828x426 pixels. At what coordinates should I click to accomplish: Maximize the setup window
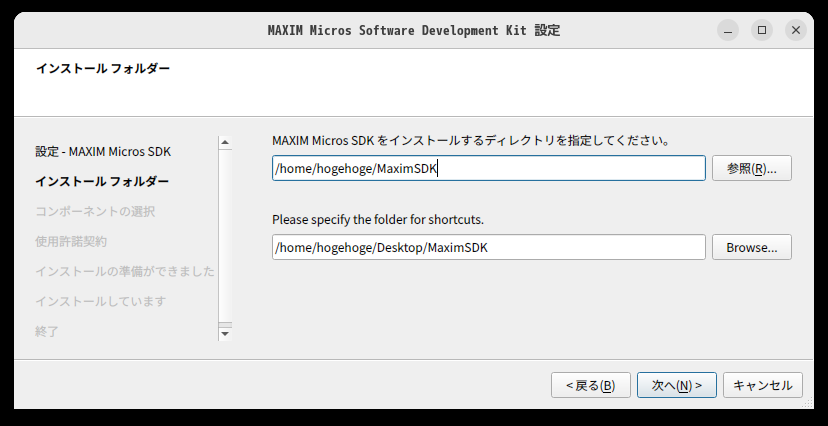(x=762, y=30)
